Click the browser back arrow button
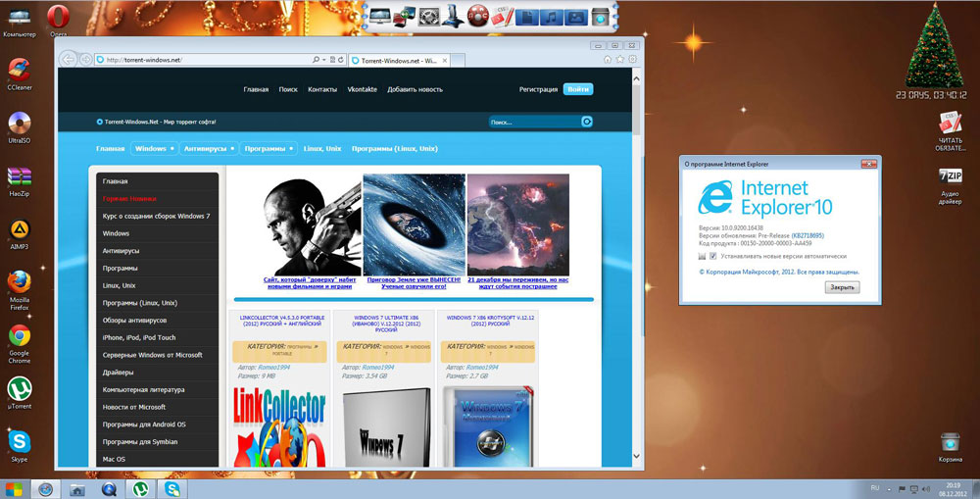This screenshot has width=980, height=499. point(69,59)
